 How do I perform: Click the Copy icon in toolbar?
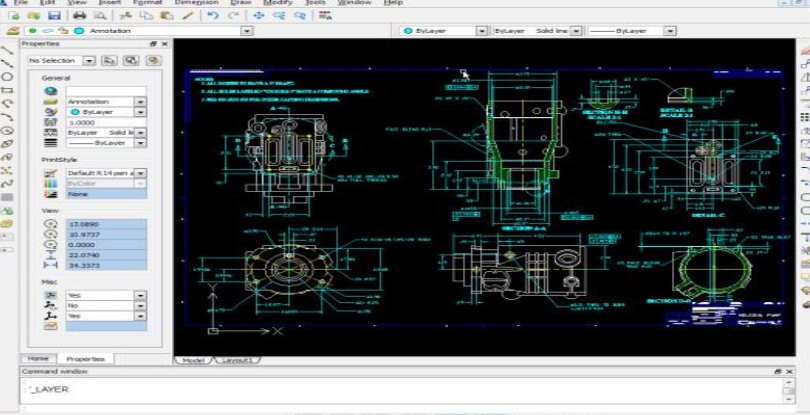click(146, 16)
